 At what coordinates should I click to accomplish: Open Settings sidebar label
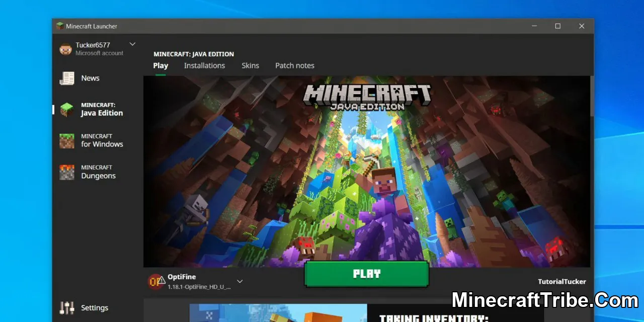[x=95, y=308]
